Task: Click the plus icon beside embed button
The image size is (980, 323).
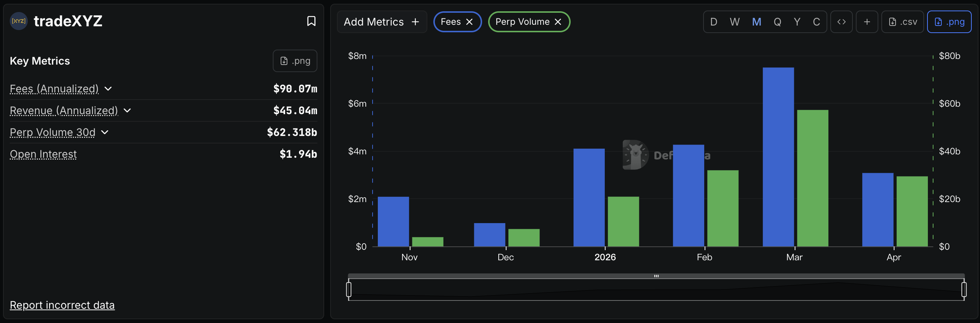Action: (x=867, y=22)
